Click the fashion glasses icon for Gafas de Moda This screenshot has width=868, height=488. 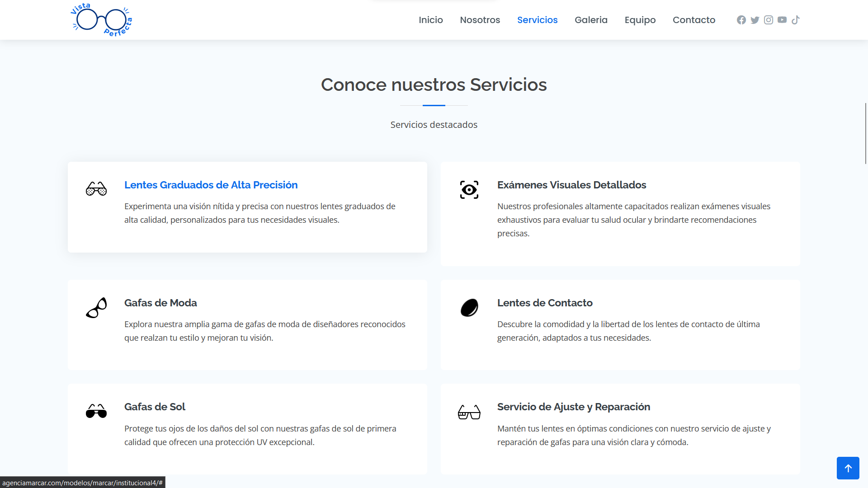point(96,308)
